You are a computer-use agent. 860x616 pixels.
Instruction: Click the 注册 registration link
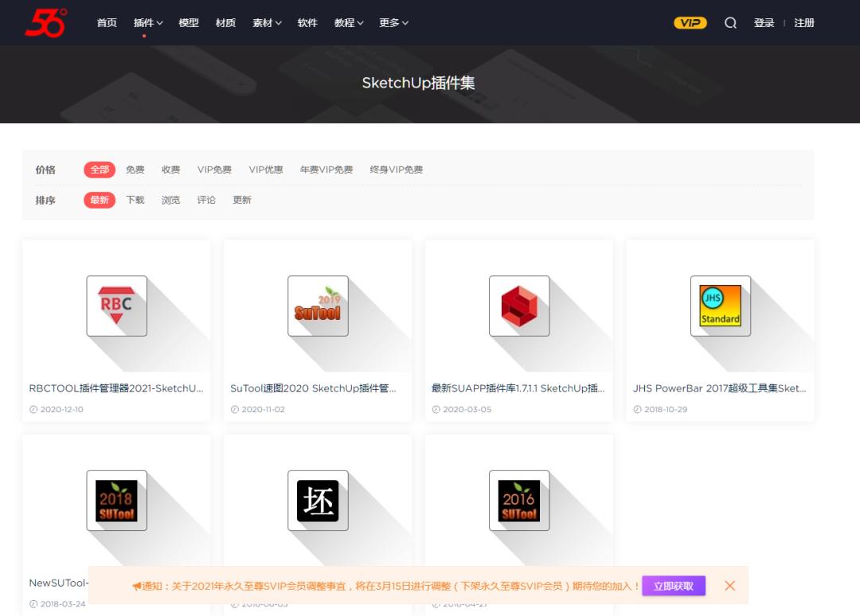pyautogui.click(x=803, y=22)
